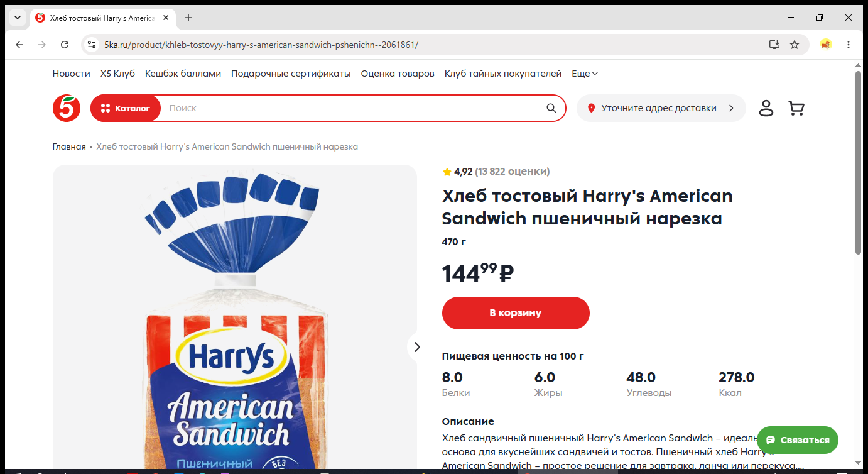
Task: Go back to previous page
Action: 19,45
